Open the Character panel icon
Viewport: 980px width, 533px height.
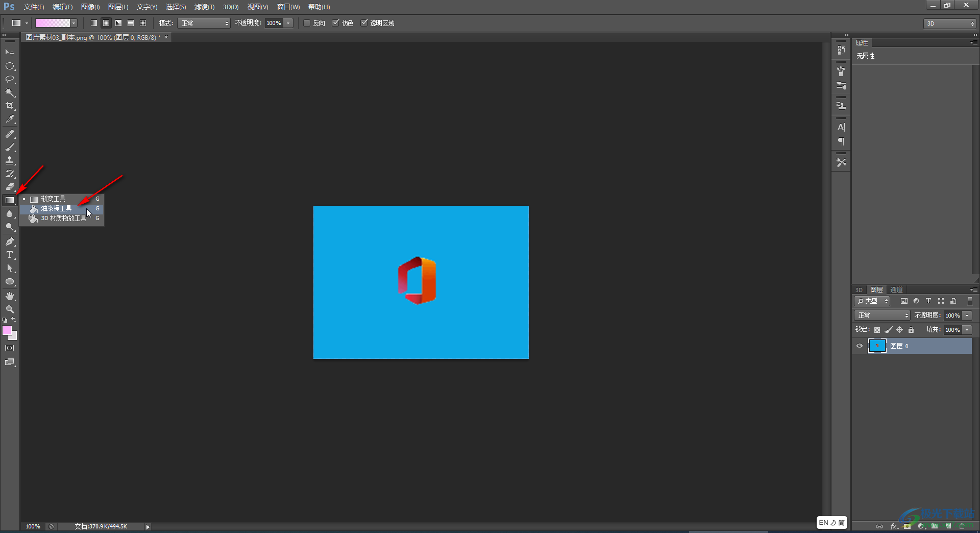click(x=841, y=127)
